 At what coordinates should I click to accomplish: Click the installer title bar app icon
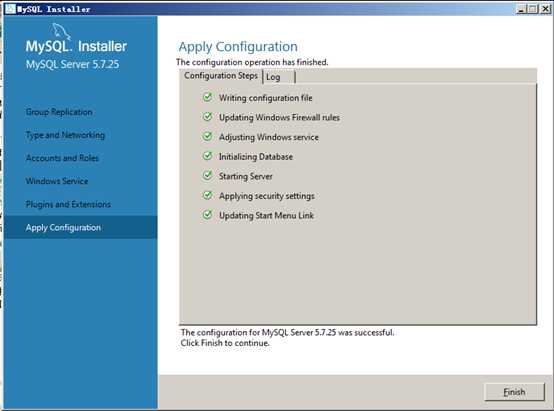(10, 8)
